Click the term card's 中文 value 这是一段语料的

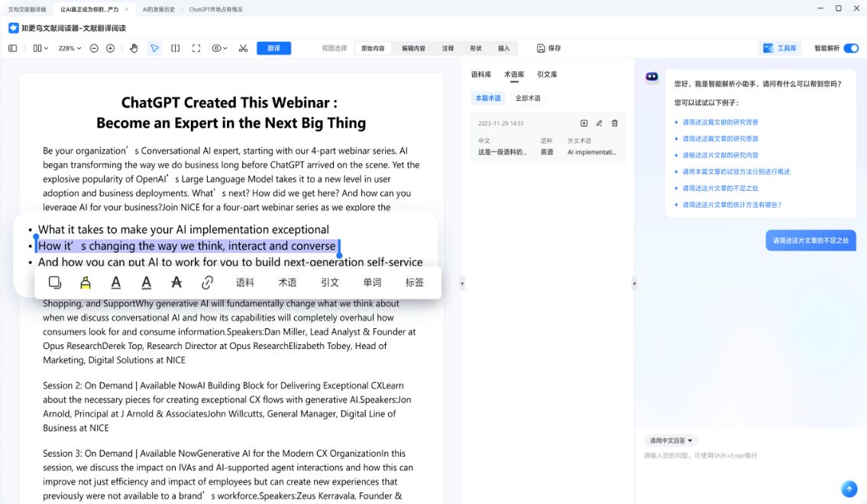click(x=502, y=152)
